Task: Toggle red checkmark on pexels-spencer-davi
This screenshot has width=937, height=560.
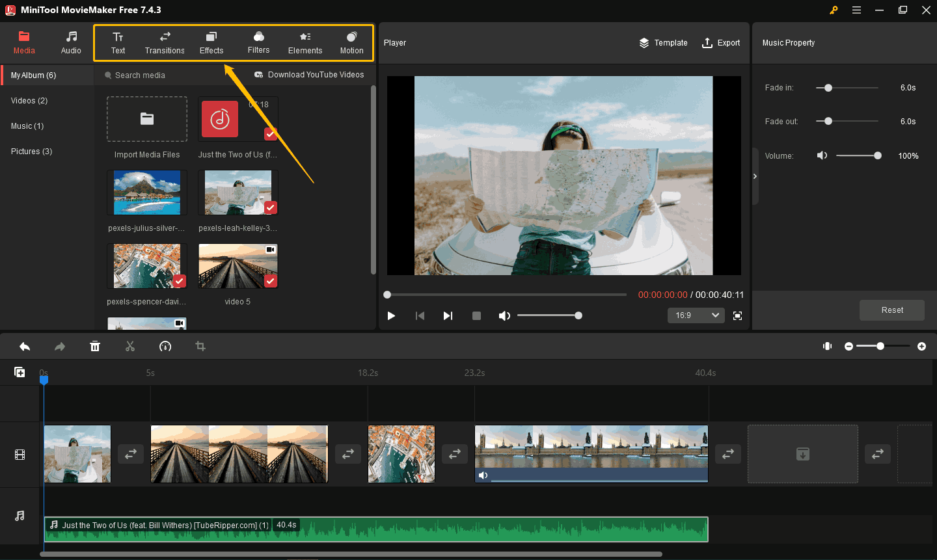Action: (x=180, y=281)
